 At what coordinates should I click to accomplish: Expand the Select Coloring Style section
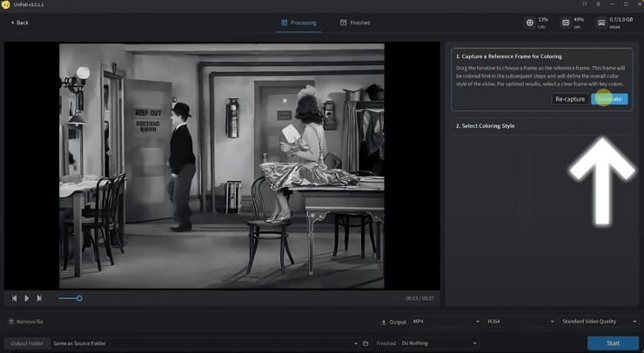[541, 126]
